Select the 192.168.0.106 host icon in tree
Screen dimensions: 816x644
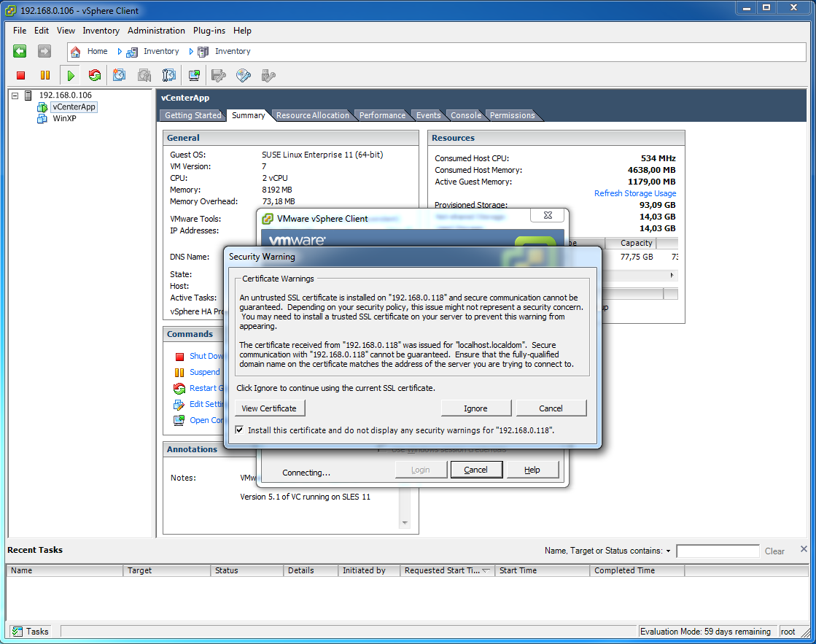(28, 96)
